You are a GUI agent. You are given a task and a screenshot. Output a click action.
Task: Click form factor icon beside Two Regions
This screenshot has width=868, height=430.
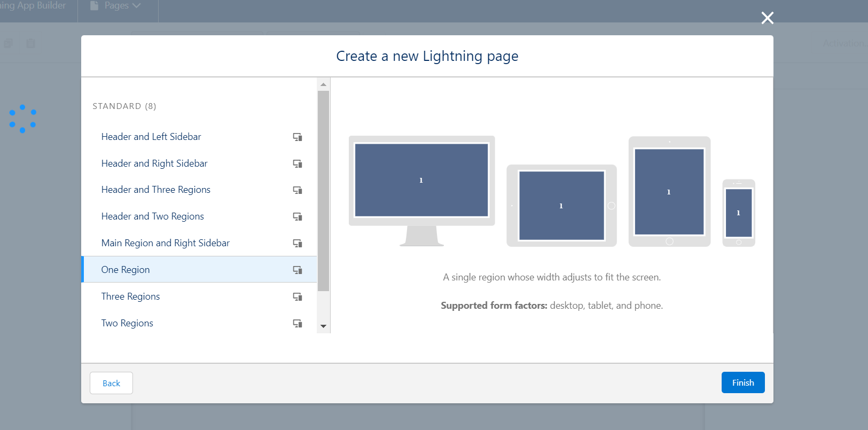point(298,323)
